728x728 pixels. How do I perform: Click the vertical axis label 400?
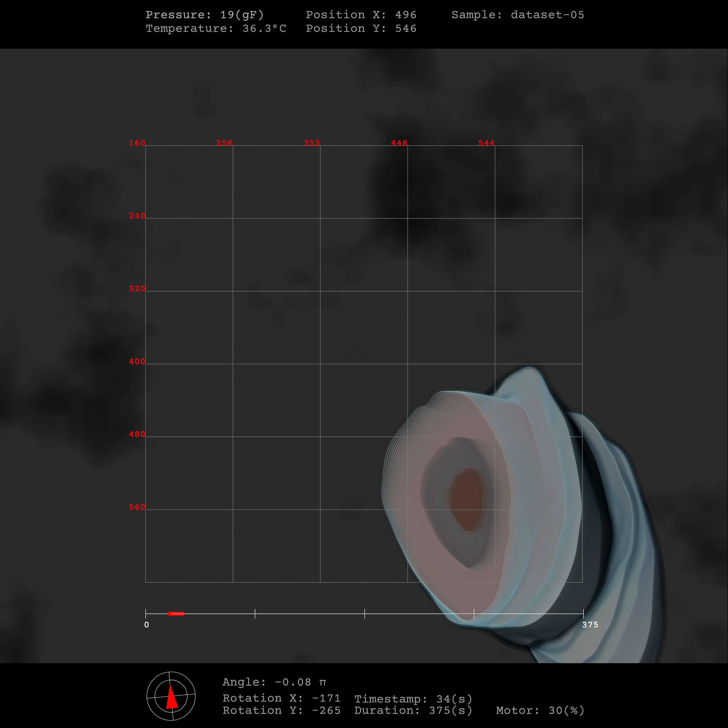[x=137, y=362]
